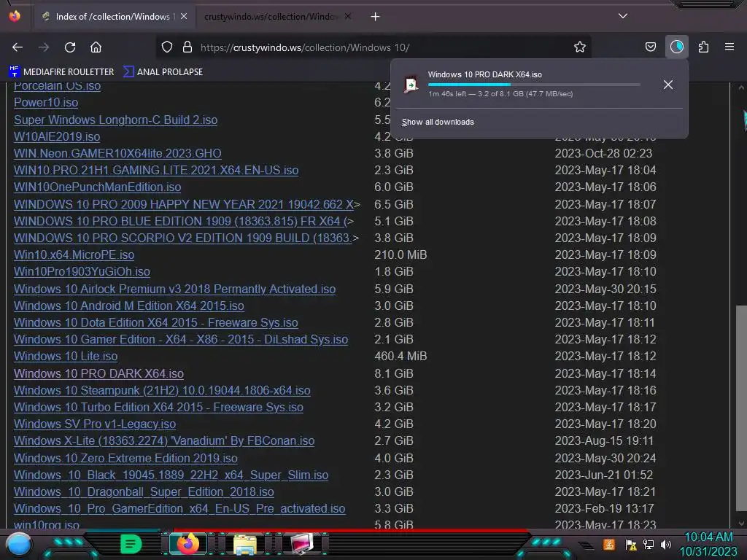Open Windows_10_Pro_GamerEdition Pre_activated link
The width and height of the screenshot is (747, 560).
point(179,508)
